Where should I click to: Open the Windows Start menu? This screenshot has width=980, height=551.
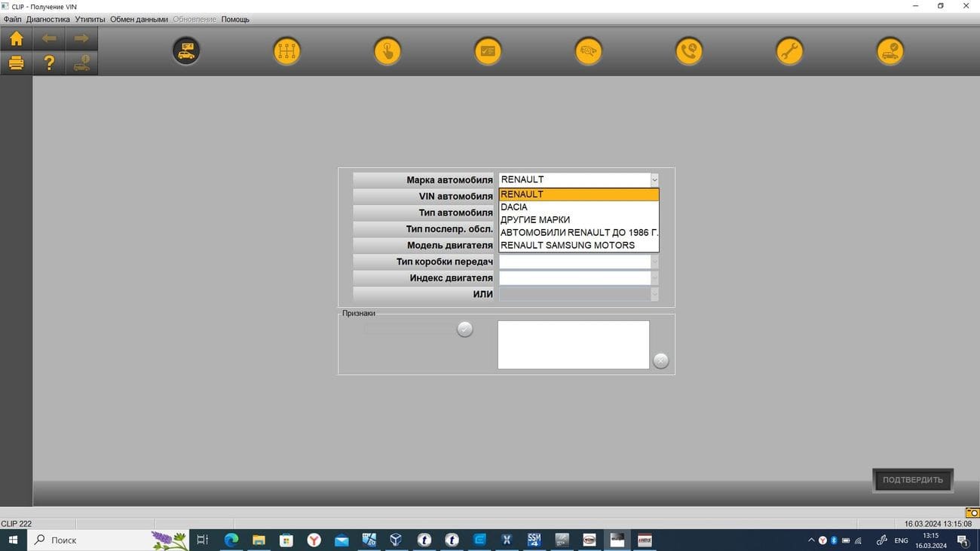(x=13, y=540)
